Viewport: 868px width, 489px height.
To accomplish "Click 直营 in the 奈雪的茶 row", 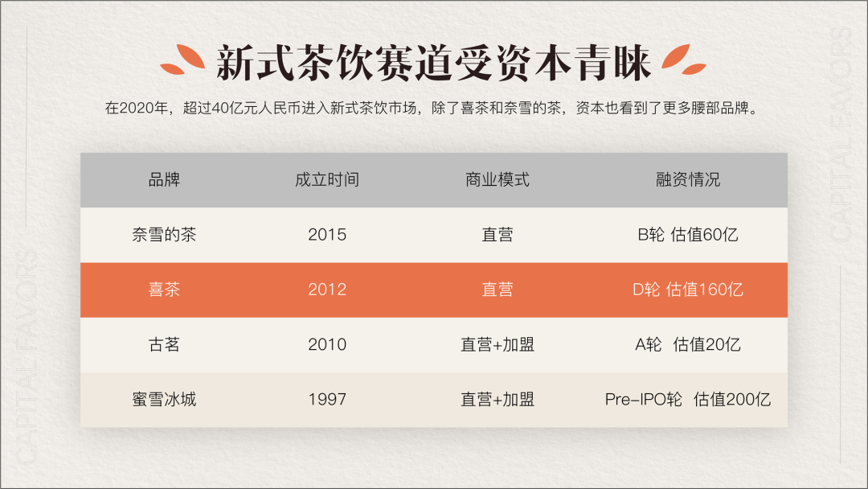I will [x=497, y=234].
